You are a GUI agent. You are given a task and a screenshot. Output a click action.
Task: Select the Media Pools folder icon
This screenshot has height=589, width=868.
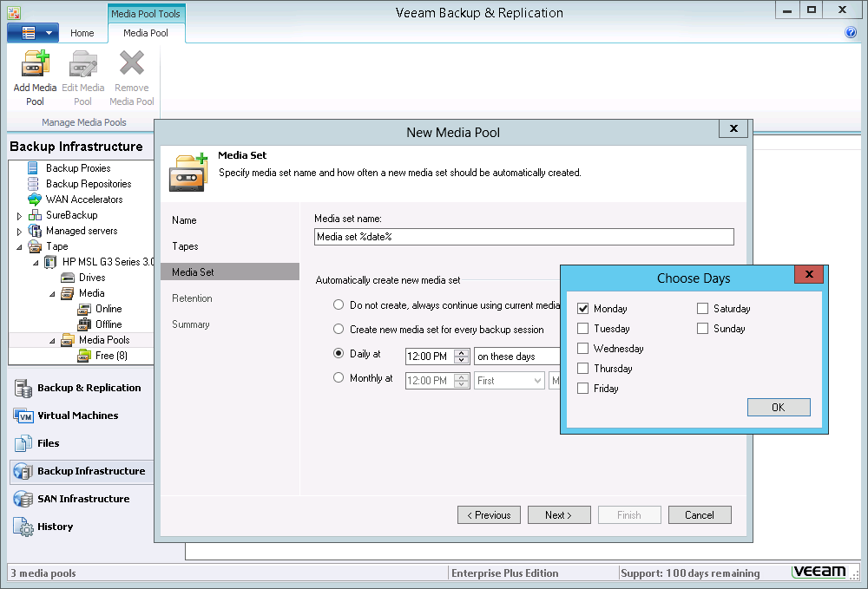coord(68,340)
